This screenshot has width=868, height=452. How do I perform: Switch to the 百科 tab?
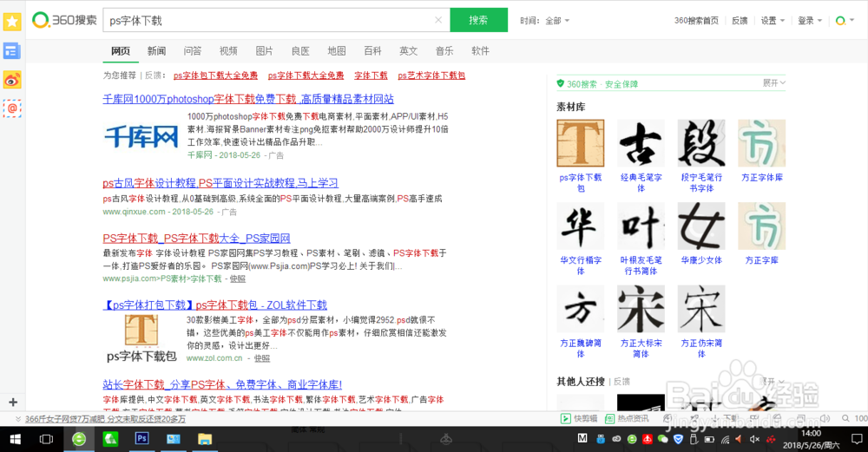point(372,51)
